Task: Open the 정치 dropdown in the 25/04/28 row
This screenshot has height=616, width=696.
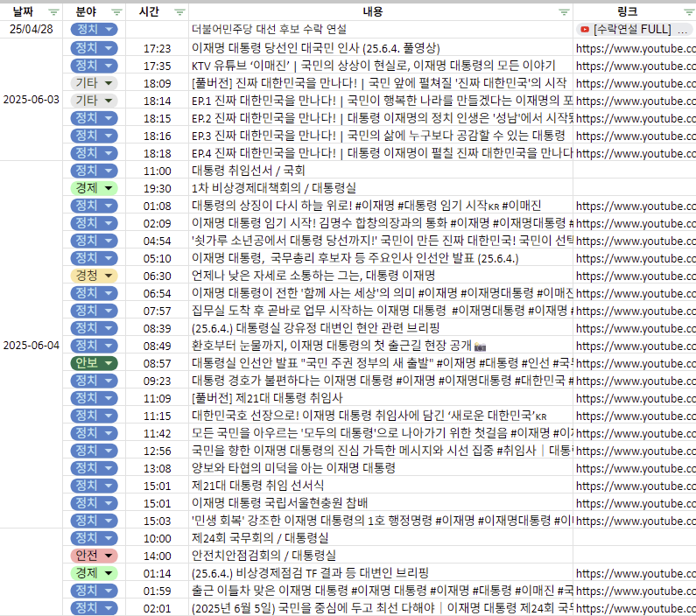Action: coord(109,29)
